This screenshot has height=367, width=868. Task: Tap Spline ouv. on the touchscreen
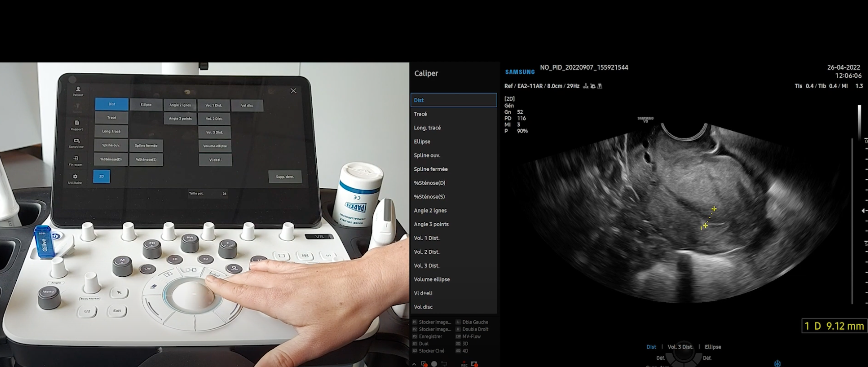click(111, 145)
